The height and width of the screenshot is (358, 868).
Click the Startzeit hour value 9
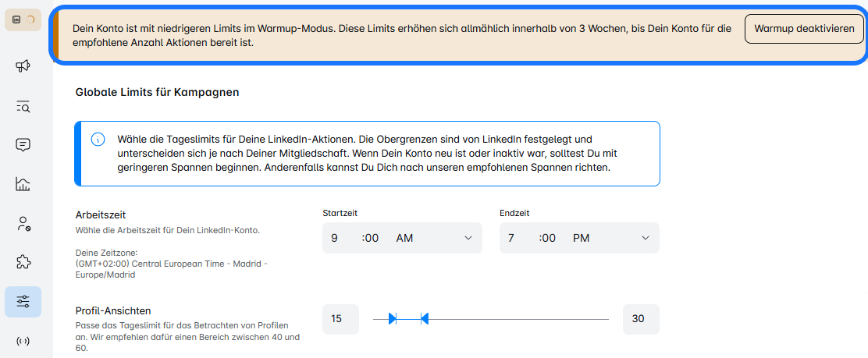(334, 238)
